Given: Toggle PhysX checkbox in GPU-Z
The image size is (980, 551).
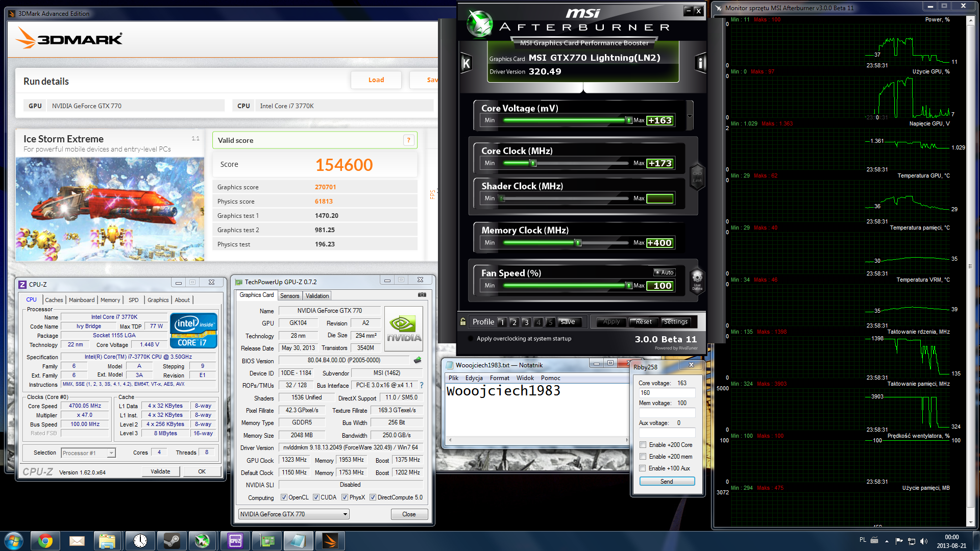Looking at the screenshot, I should [x=345, y=497].
